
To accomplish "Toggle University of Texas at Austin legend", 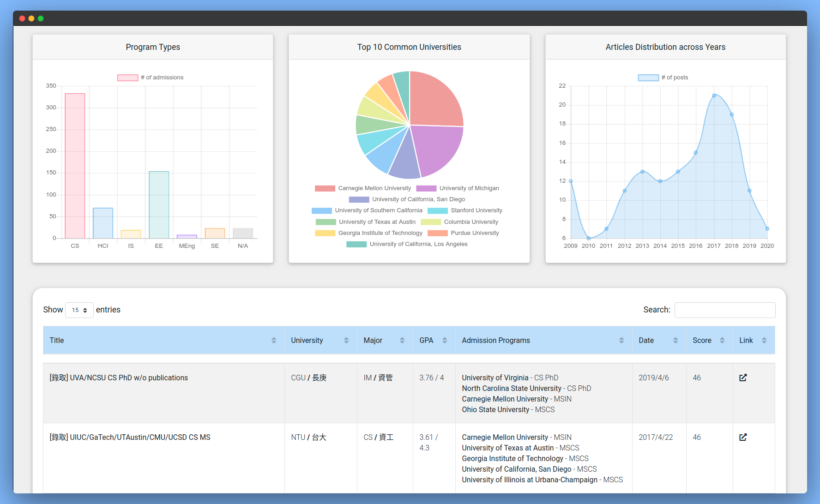I will pyautogui.click(x=366, y=222).
